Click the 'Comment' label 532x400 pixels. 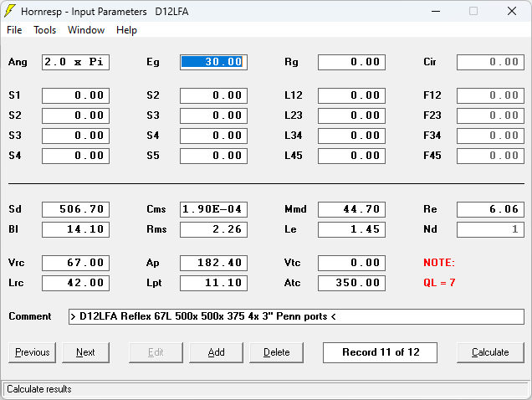(30, 316)
